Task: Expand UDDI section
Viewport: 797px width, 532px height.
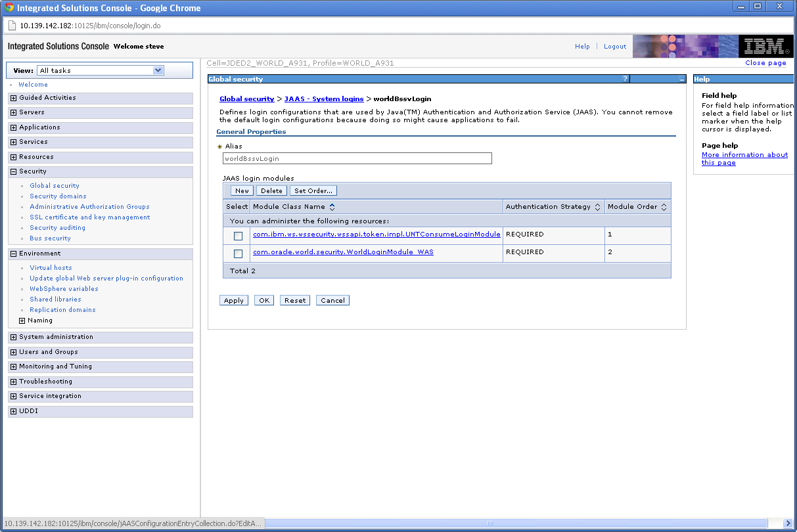Action: click(x=13, y=411)
